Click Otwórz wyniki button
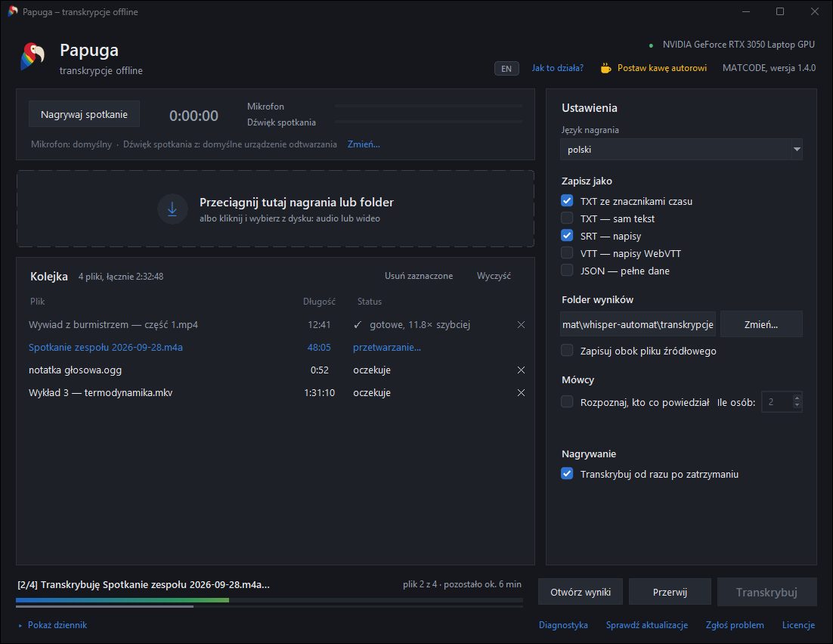 point(580,592)
